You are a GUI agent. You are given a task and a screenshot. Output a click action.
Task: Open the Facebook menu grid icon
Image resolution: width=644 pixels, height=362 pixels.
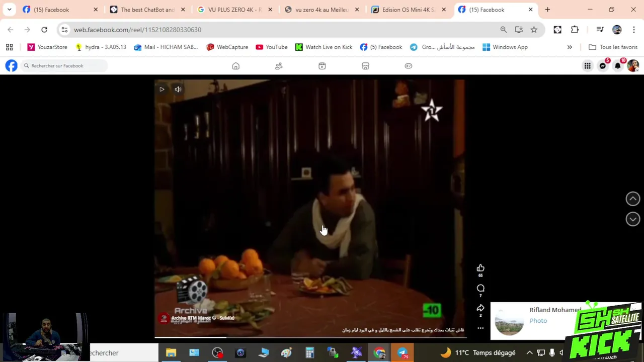pos(587,66)
